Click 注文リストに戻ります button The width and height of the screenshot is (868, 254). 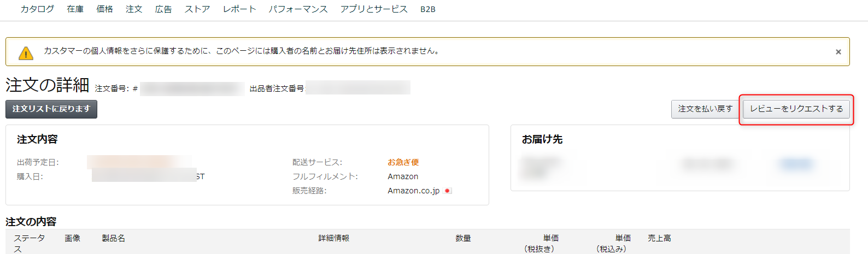tap(51, 109)
